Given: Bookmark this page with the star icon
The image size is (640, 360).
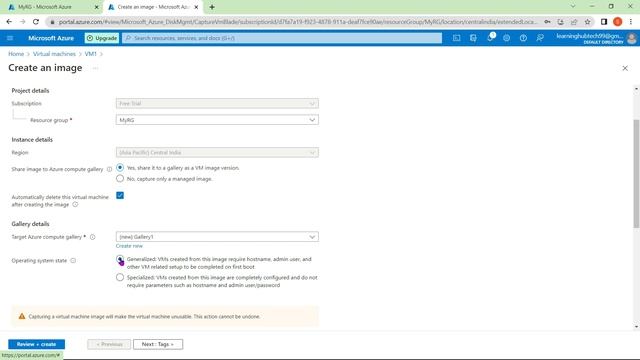Looking at the screenshot, I should pyautogui.click(x=587, y=22).
